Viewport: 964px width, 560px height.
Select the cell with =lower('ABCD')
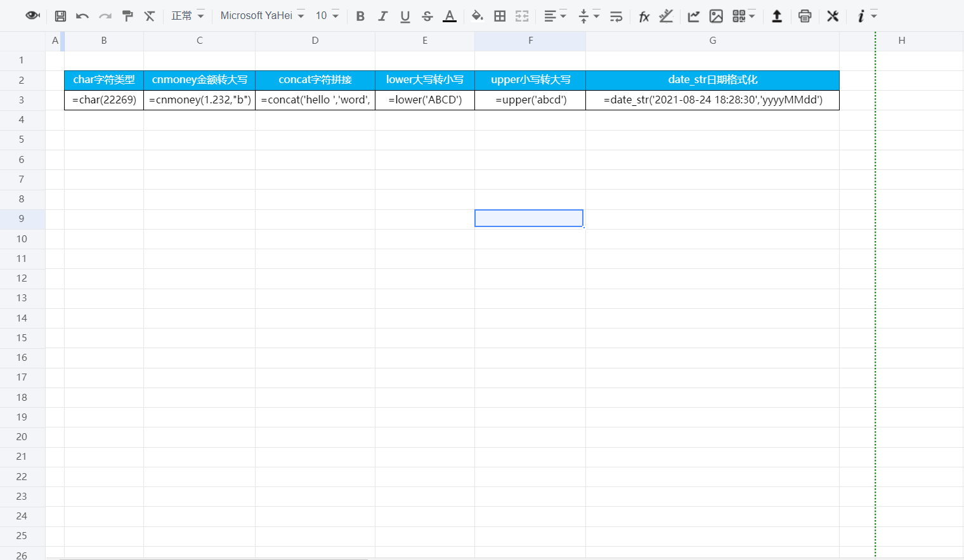tap(425, 100)
